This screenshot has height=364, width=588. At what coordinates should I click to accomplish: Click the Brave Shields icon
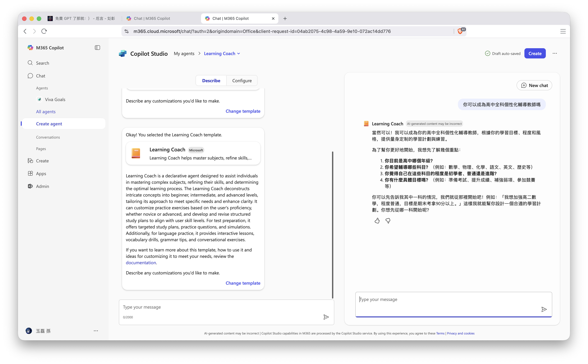(x=460, y=31)
